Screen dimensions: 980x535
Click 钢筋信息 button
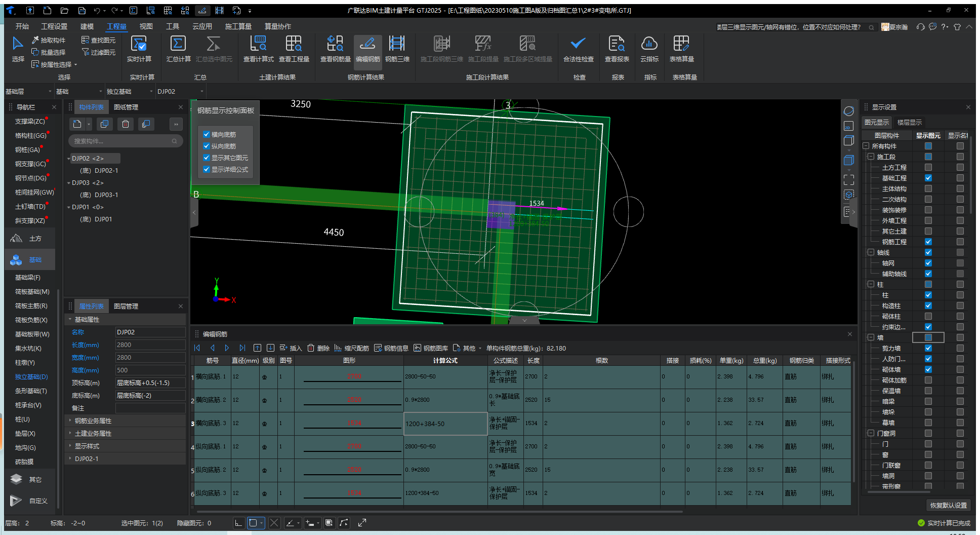pos(391,348)
